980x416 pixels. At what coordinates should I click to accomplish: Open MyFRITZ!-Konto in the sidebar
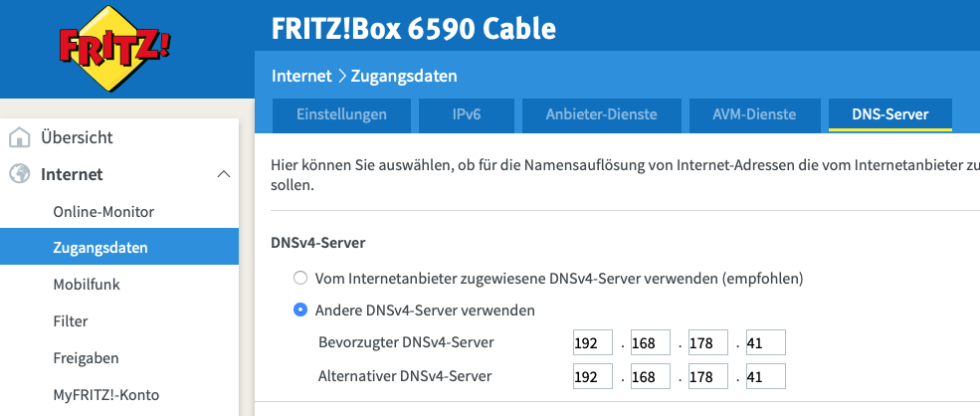click(x=105, y=394)
